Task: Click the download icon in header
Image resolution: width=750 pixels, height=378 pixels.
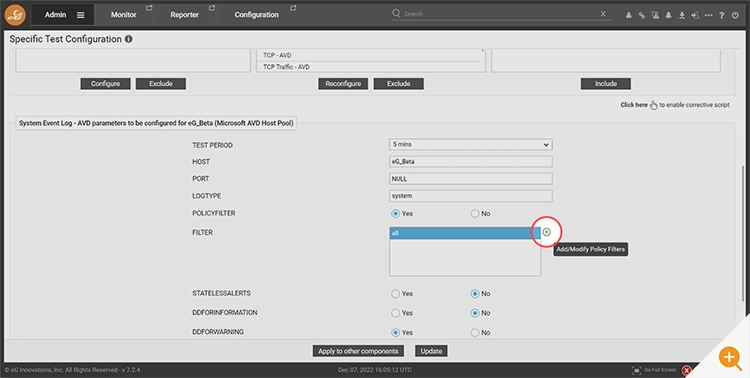Action: tap(682, 15)
